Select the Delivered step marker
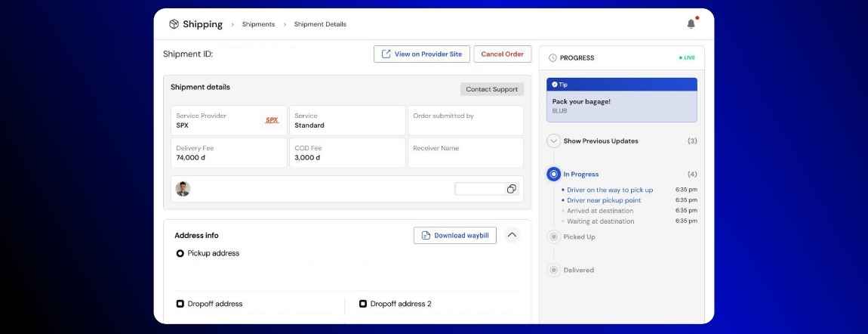This screenshot has height=334, width=868. pyautogui.click(x=553, y=270)
